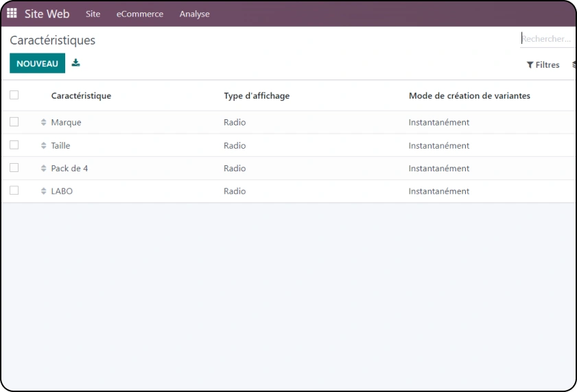
Task: Open the LABO attribute record
Action: (x=62, y=191)
